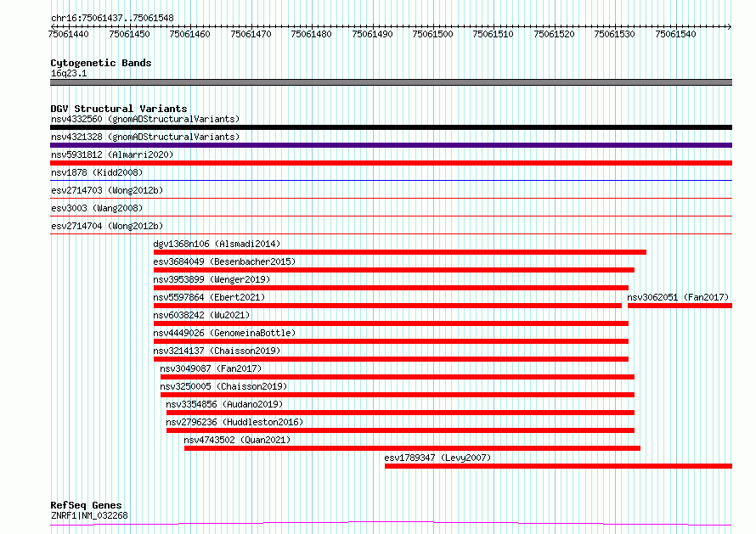This screenshot has width=756, height=534.
Task: Open nsv4449026 (GenomeinaBottle) label
Action: point(224,333)
